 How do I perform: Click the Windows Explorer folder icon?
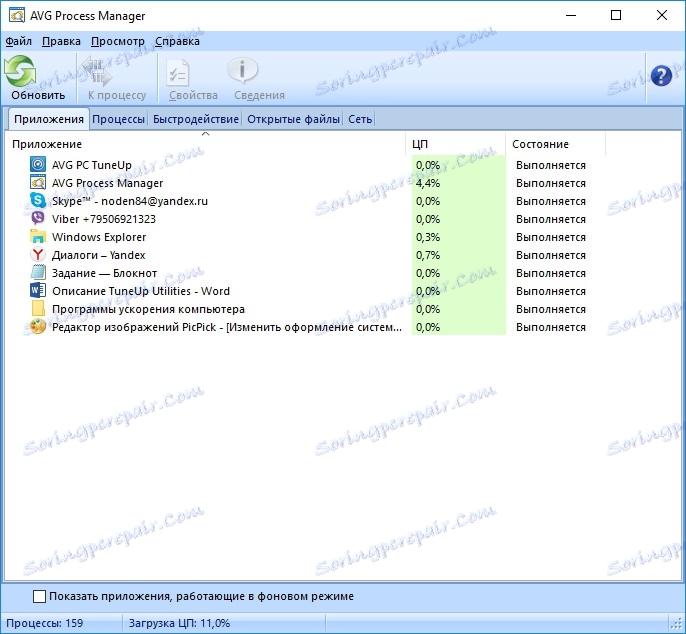[x=38, y=236]
